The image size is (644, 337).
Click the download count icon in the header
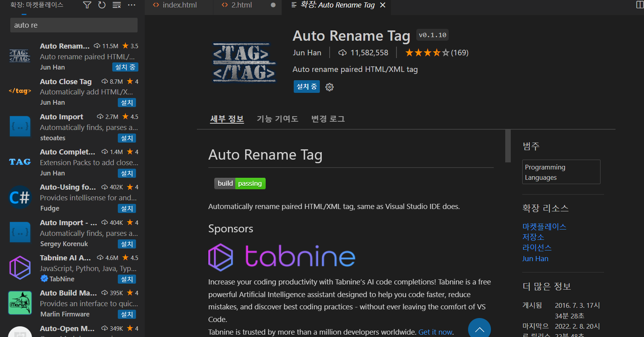tap(342, 53)
